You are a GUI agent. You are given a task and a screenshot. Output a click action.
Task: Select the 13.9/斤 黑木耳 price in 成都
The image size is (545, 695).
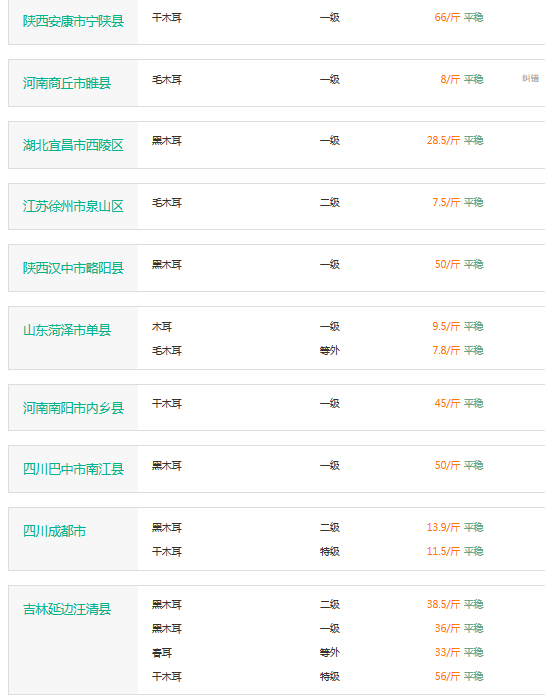click(x=443, y=527)
